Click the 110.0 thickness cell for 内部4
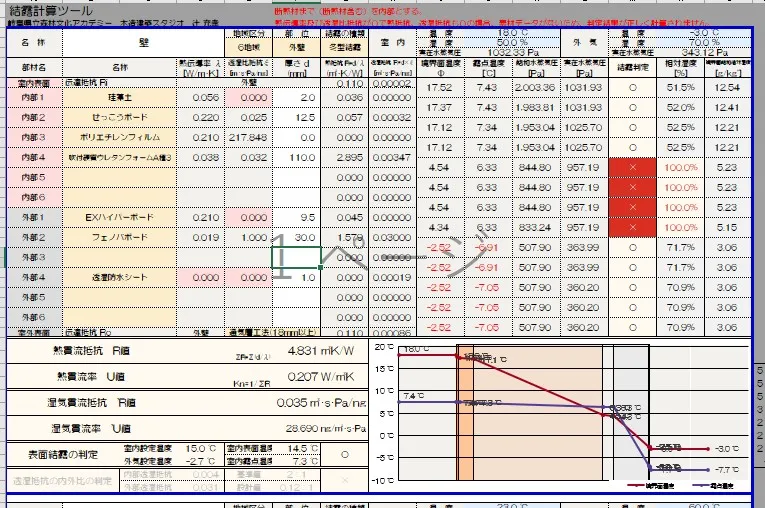 pyautogui.click(x=295, y=158)
